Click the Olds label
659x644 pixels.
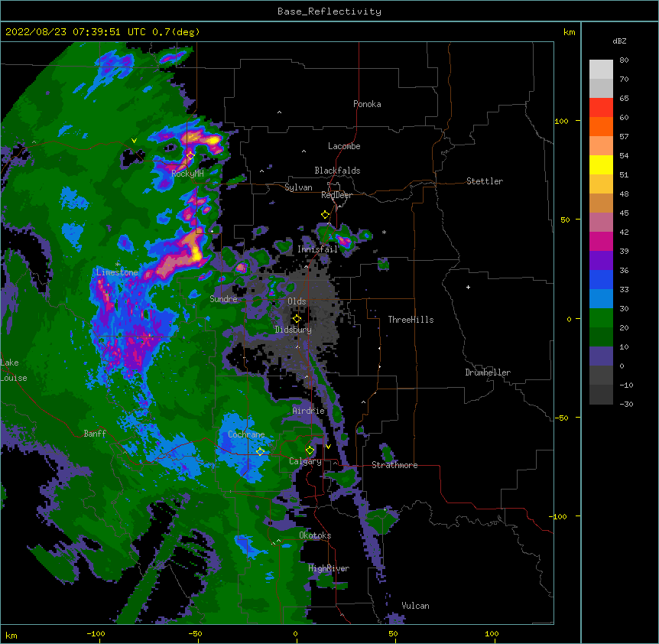tap(297, 301)
